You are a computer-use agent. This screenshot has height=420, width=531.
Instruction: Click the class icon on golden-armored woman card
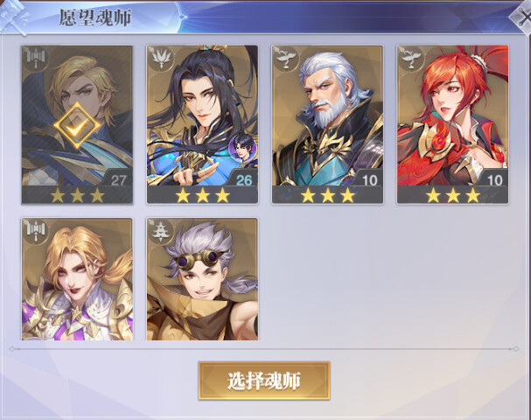tap(36, 231)
